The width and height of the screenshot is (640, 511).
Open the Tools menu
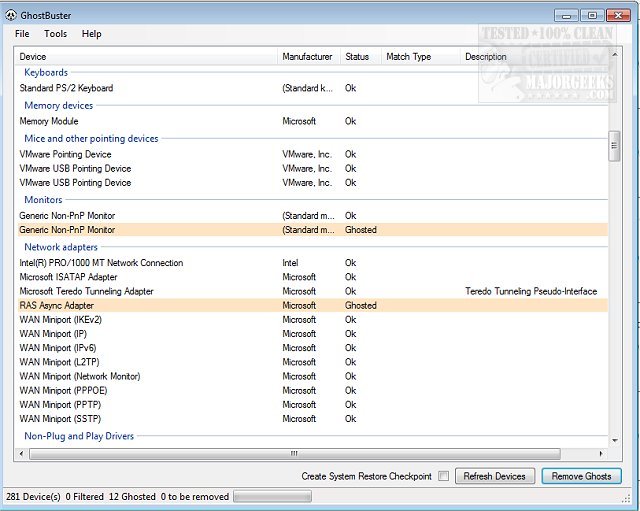pyautogui.click(x=55, y=34)
